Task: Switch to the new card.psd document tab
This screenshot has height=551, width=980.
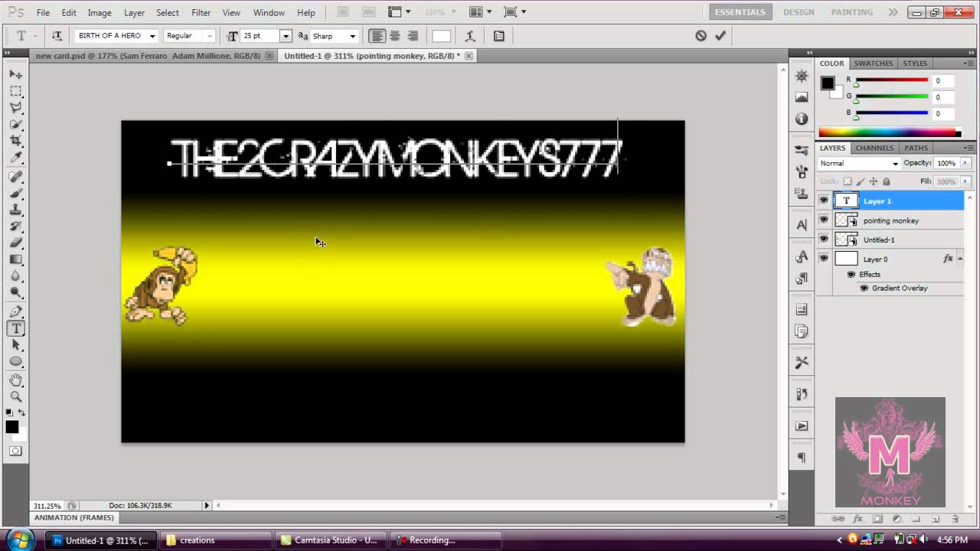Action: pos(148,56)
